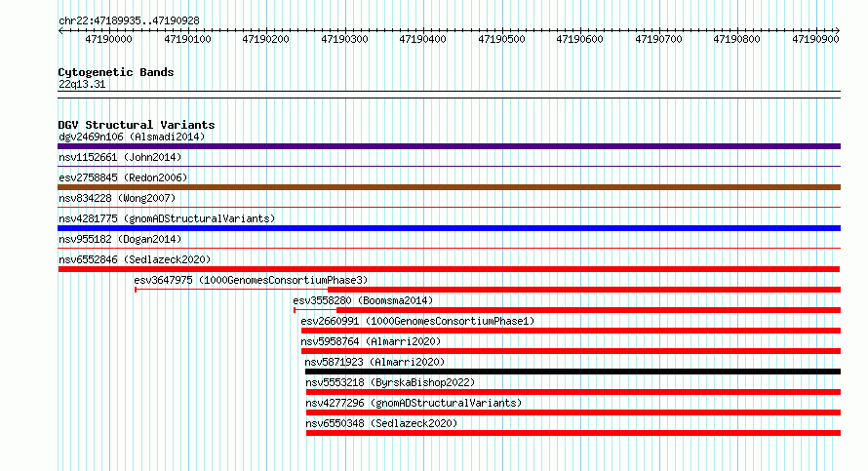
Task: Click ruler position 47190900
Action: tap(815, 39)
